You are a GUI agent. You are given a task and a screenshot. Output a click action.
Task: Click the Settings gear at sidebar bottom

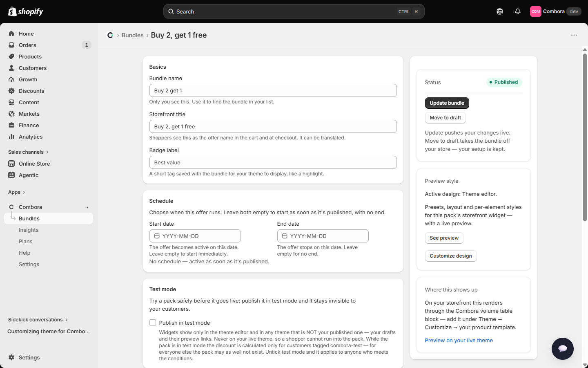pos(11,357)
